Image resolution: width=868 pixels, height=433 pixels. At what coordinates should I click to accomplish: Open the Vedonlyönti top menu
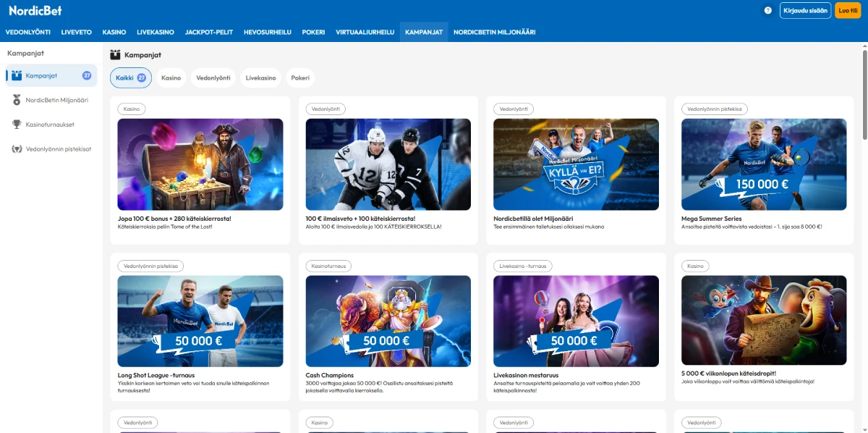(28, 32)
